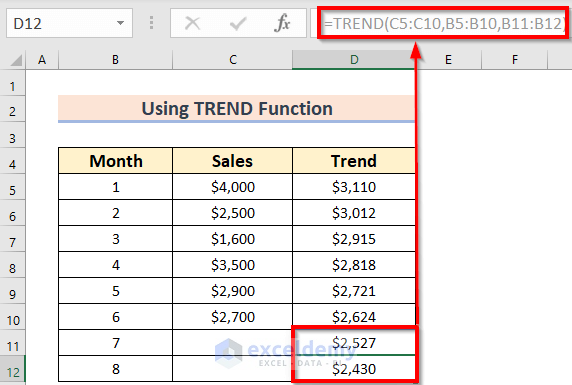The height and width of the screenshot is (385, 572).
Task: Select column E header
Action: point(448,59)
